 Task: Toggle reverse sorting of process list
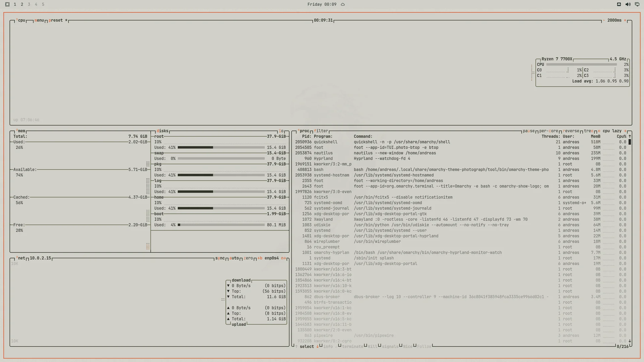[571, 131]
